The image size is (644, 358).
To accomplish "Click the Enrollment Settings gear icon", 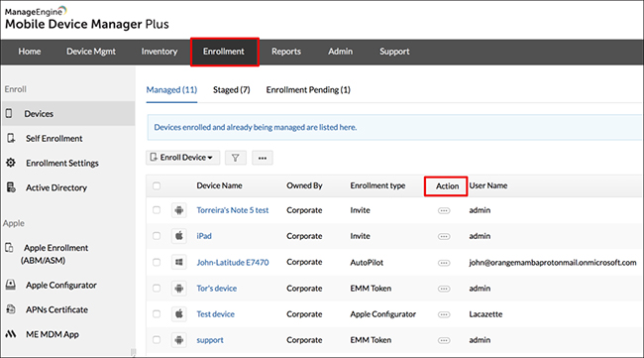I will pos(11,163).
